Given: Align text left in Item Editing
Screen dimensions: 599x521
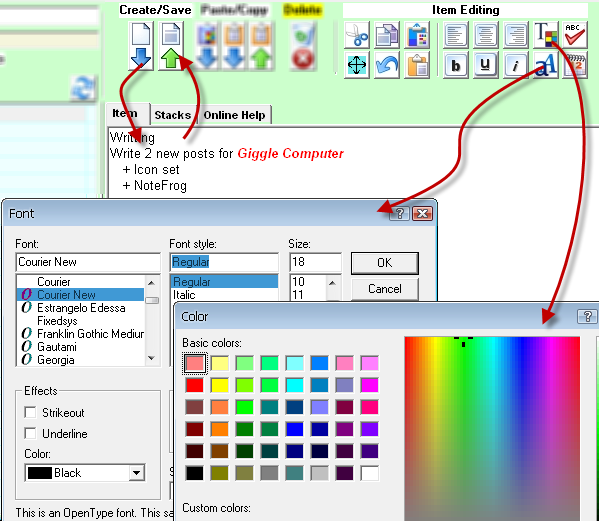Looking at the screenshot, I should pos(455,35).
